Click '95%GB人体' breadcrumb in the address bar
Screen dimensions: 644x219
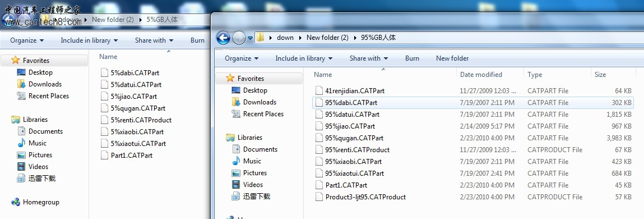click(378, 38)
